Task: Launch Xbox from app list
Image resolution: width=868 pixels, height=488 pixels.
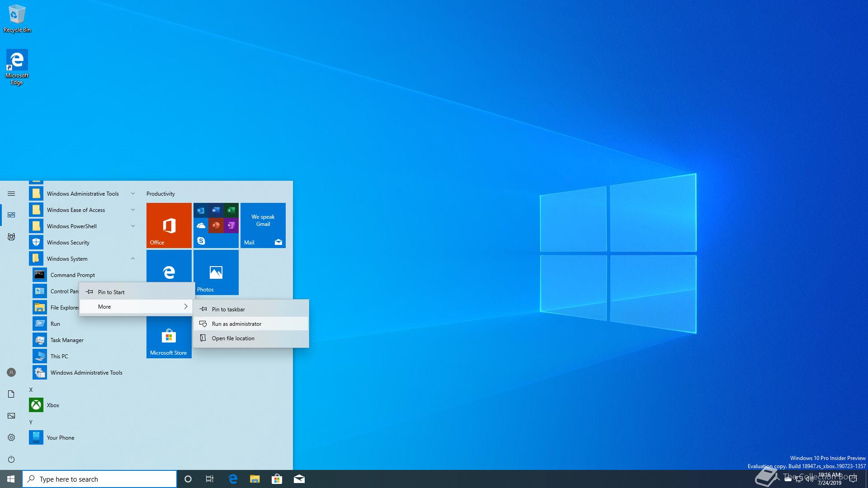Action: coord(83,405)
